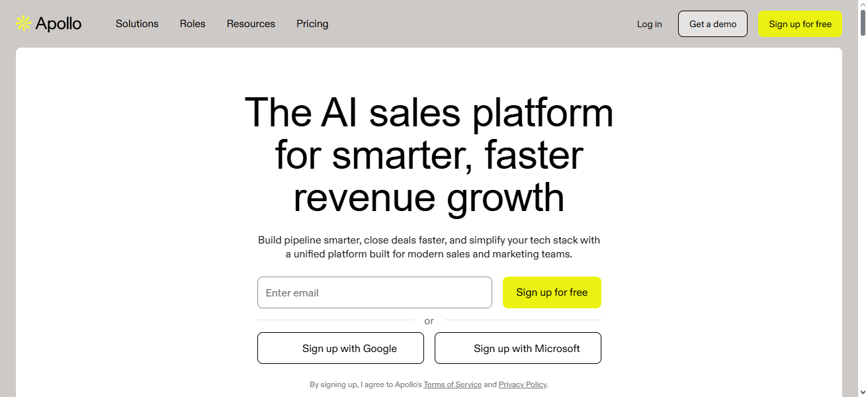Open the Log in page
The height and width of the screenshot is (397, 868).
click(x=649, y=24)
